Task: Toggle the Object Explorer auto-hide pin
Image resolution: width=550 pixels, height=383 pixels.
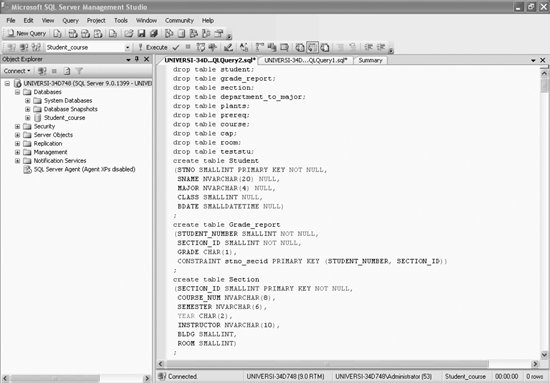Action: [137, 59]
